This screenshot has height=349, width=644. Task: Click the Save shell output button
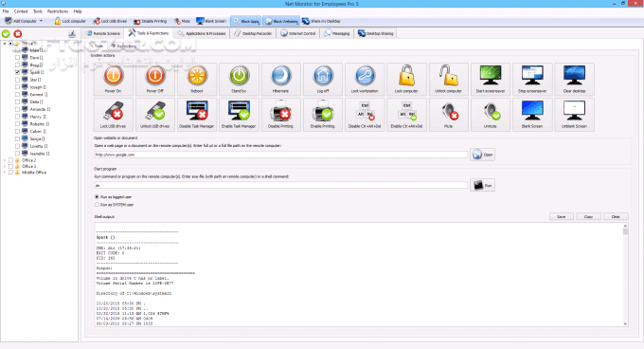coord(562,216)
